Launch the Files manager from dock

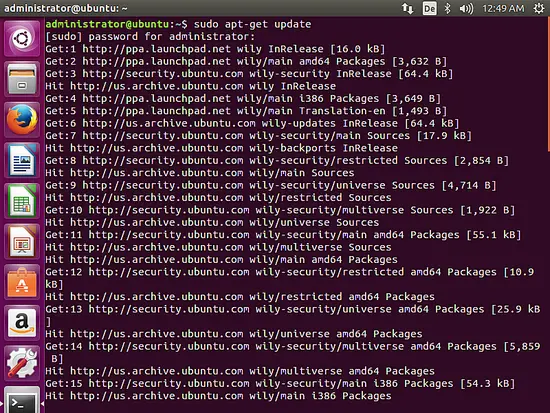pyautogui.click(x=22, y=79)
